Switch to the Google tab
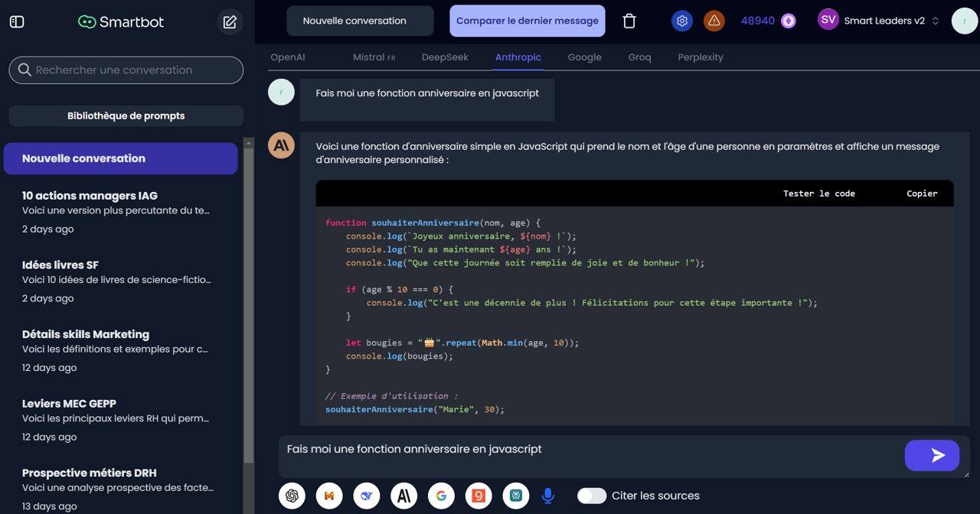The height and width of the screenshot is (514, 980). (x=584, y=57)
